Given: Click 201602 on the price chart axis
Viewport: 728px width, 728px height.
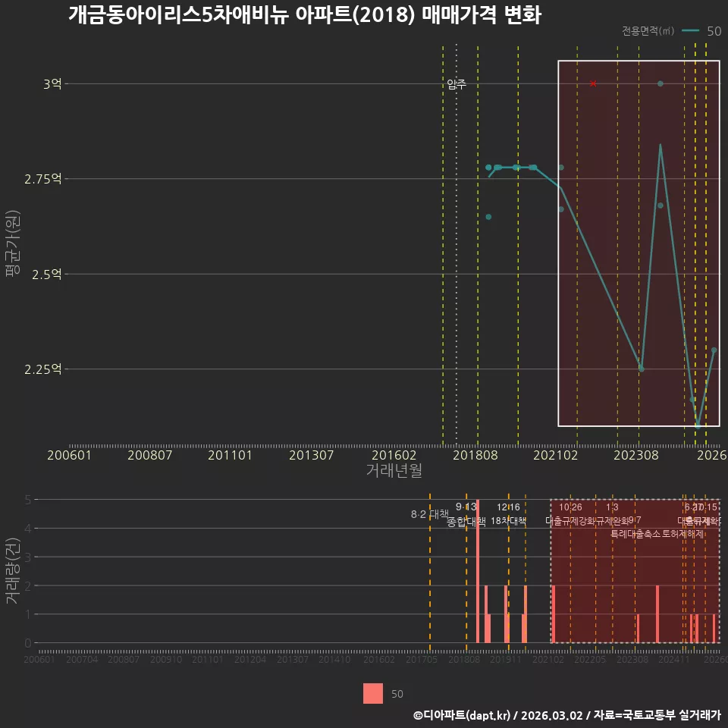Looking at the screenshot, I should [x=394, y=455].
